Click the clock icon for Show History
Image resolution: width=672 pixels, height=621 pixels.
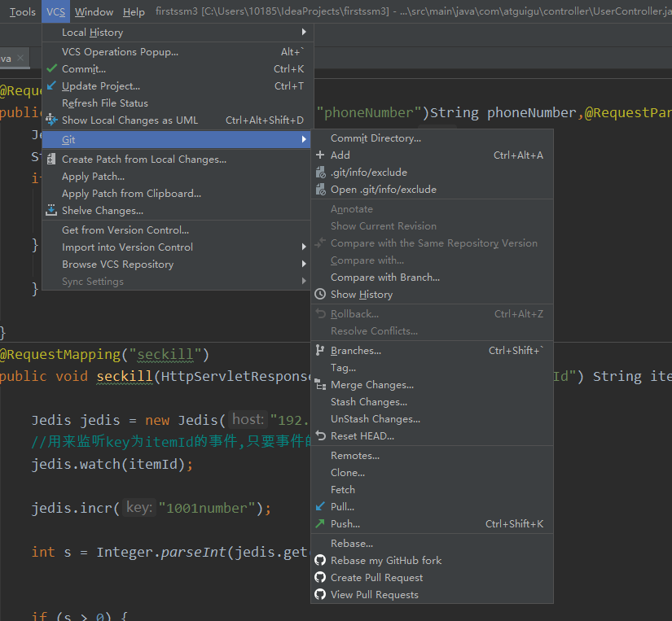point(320,295)
